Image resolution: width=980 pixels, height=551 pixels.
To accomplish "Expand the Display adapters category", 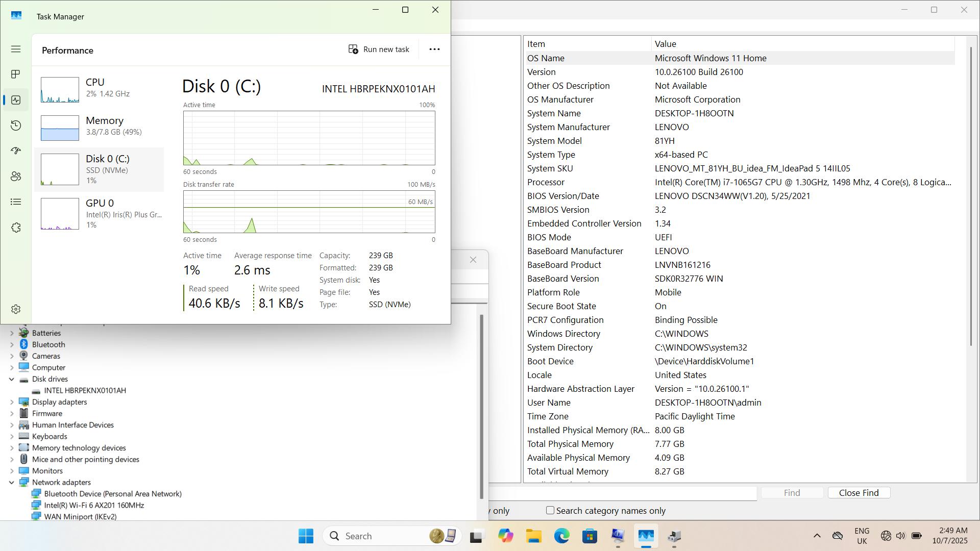I will click(12, 402).
